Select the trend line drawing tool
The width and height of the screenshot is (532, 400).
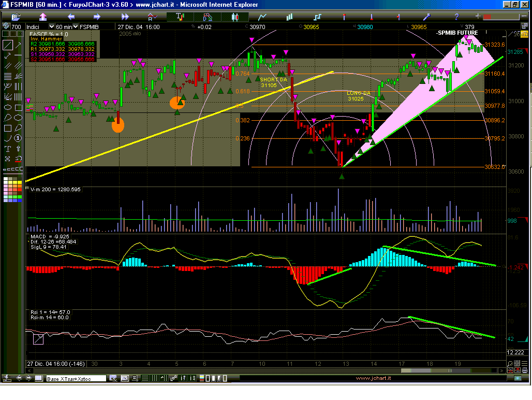tap(7, 46)
